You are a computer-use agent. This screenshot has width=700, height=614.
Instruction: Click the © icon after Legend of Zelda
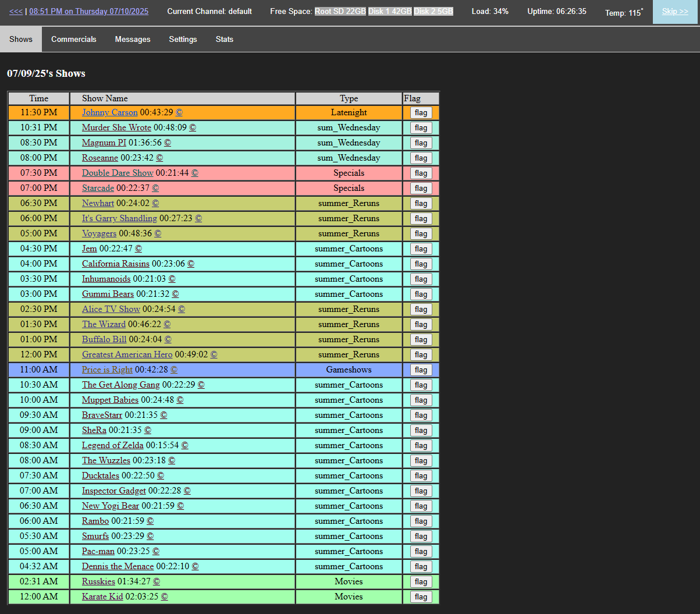pyautogui.click(x=185, y=445)
